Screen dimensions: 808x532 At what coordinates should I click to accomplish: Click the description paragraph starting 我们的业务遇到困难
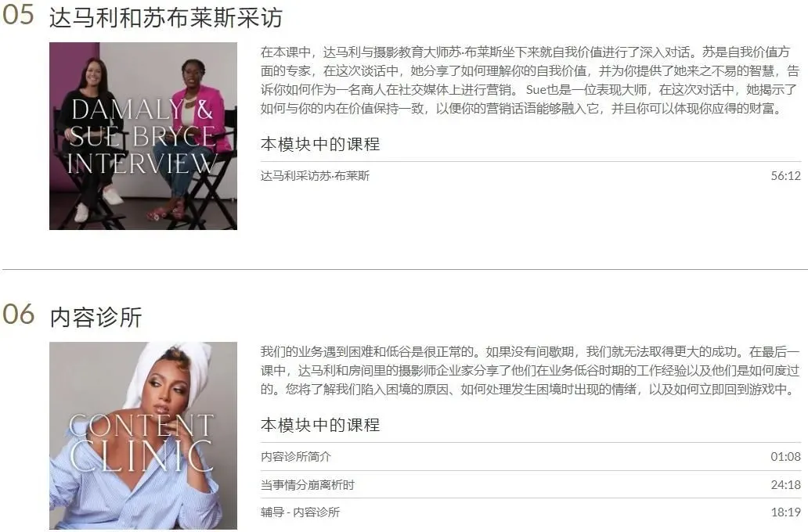coord(530,371)
